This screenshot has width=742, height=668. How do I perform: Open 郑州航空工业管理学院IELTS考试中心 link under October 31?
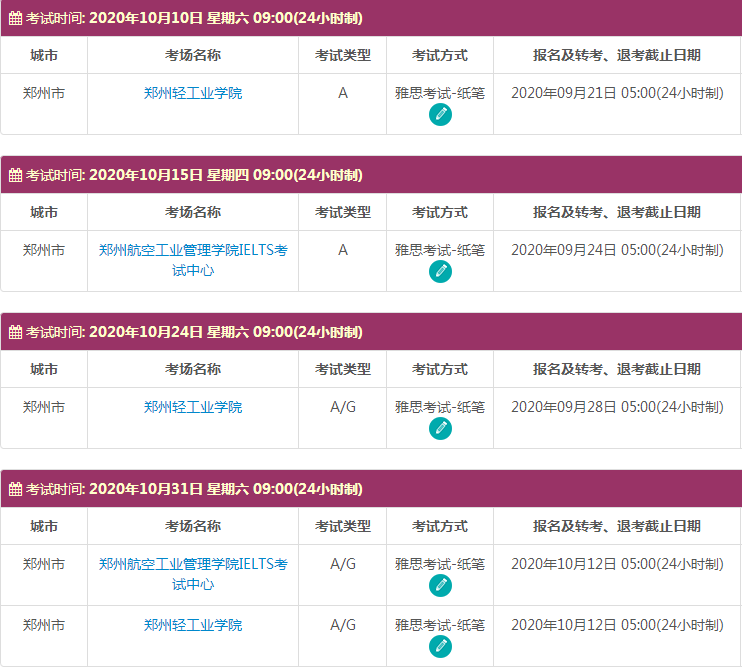(x=193, y=574)
